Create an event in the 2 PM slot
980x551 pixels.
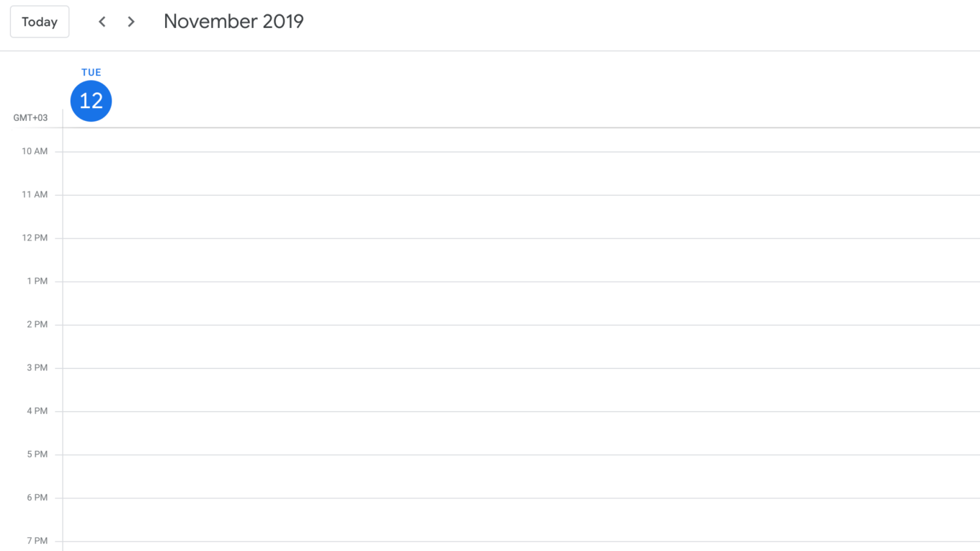(x=521, y=346)
